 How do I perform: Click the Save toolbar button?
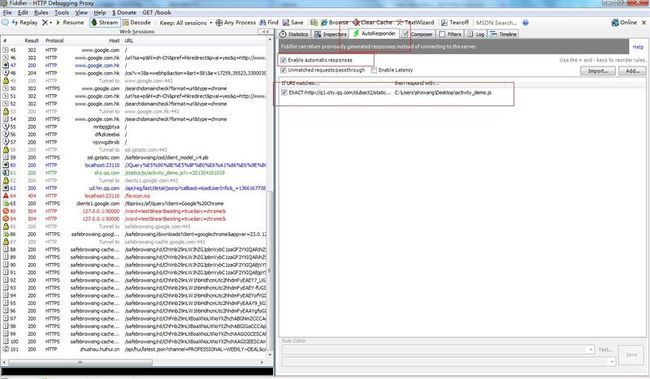point(293,22)
